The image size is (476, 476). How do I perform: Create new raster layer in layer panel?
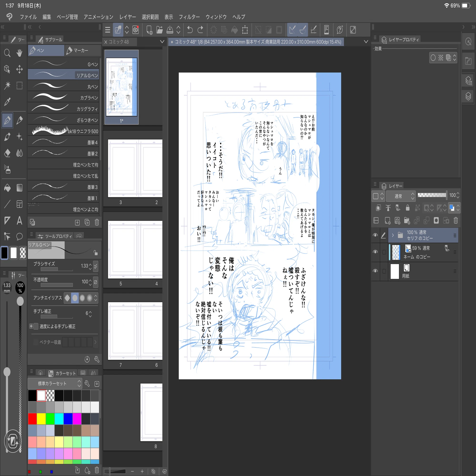point(387,221)
